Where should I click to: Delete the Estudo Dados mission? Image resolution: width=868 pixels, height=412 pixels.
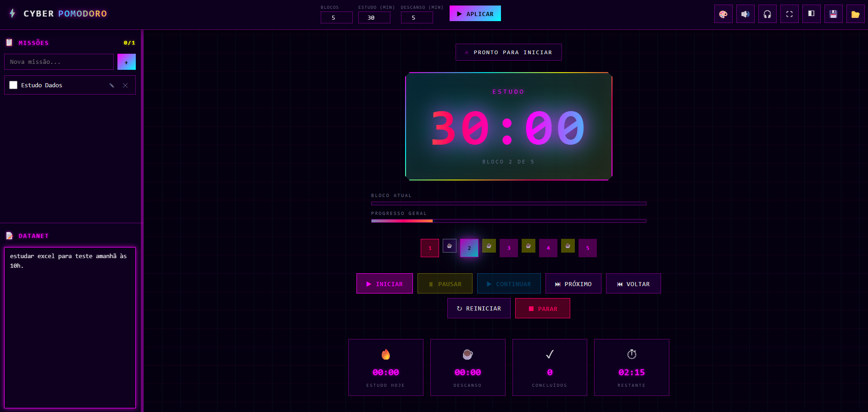(x=125, y=85)
